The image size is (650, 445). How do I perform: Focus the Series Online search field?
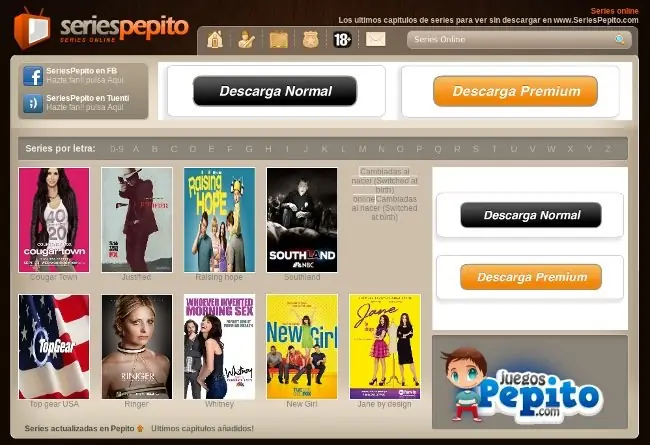coord(519,40)
